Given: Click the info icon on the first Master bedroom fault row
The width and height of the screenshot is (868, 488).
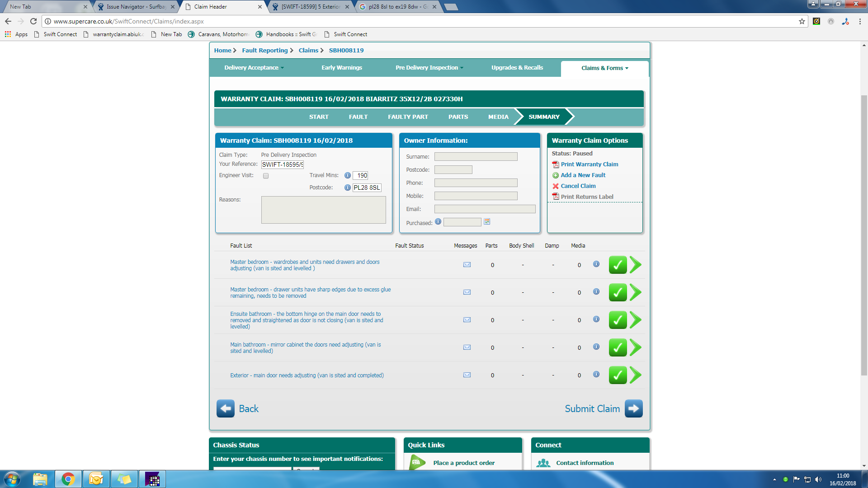Looking at the screenshot, I should coord(596,264).
